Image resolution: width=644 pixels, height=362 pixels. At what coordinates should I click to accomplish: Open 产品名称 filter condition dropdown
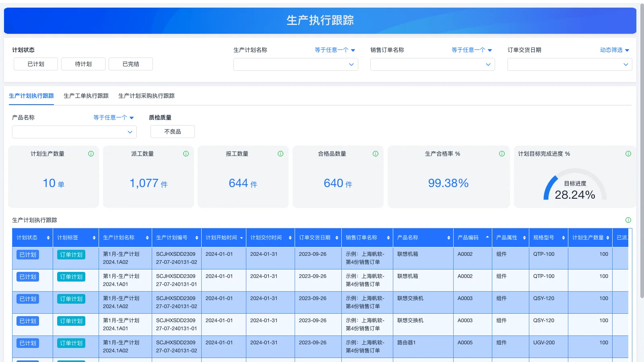pos(114,117)
